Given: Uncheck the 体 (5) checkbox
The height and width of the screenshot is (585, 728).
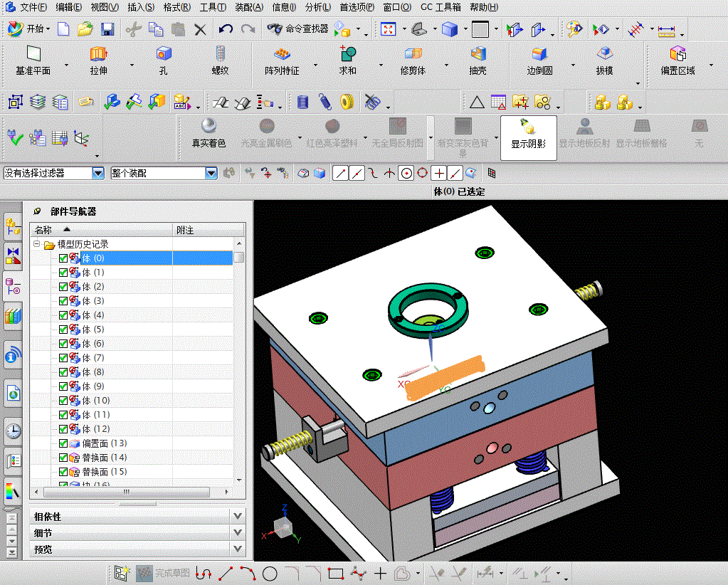Looking at the screenshot, I should pos(63,330).
